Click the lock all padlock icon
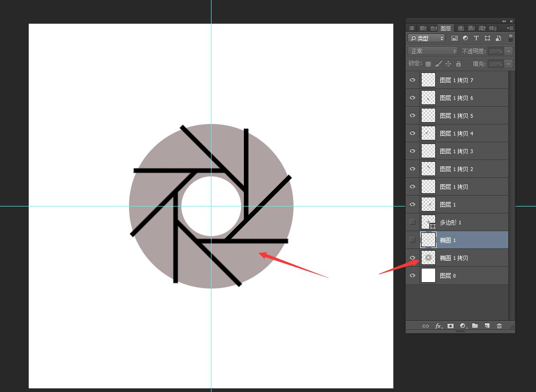 click(x=459, y=64)
